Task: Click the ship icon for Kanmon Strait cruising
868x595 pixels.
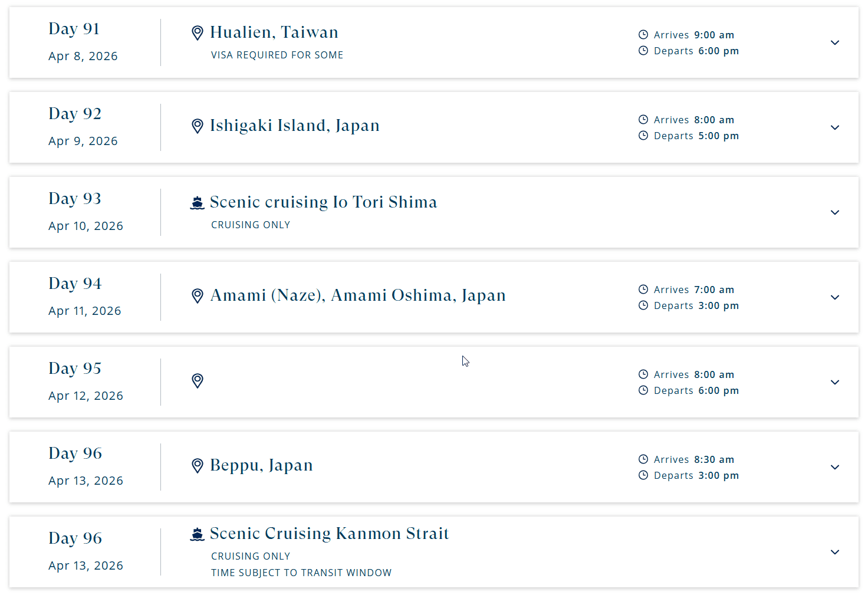Action: click(197, 534)
